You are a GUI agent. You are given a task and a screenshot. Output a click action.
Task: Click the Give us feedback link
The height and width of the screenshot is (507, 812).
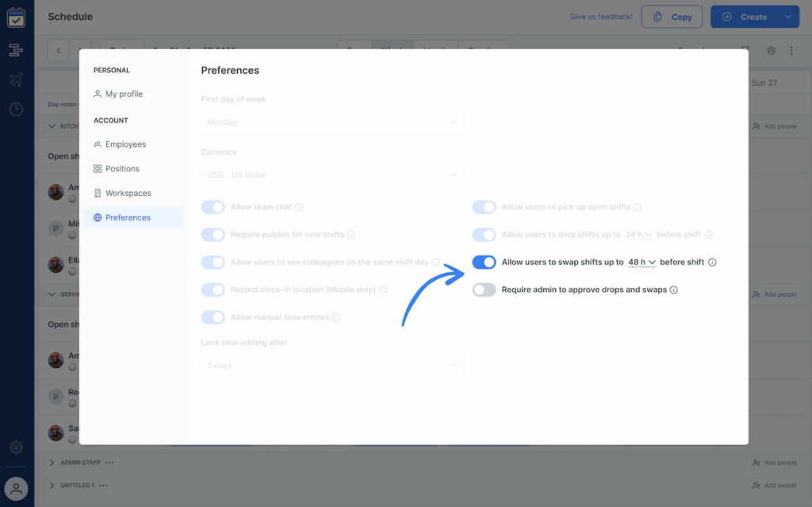tap(601, 17)
